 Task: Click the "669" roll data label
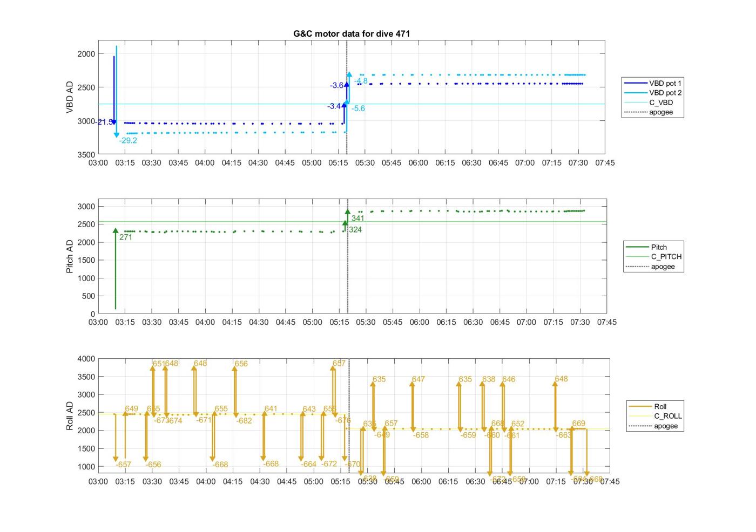click(x=578, y=424)
